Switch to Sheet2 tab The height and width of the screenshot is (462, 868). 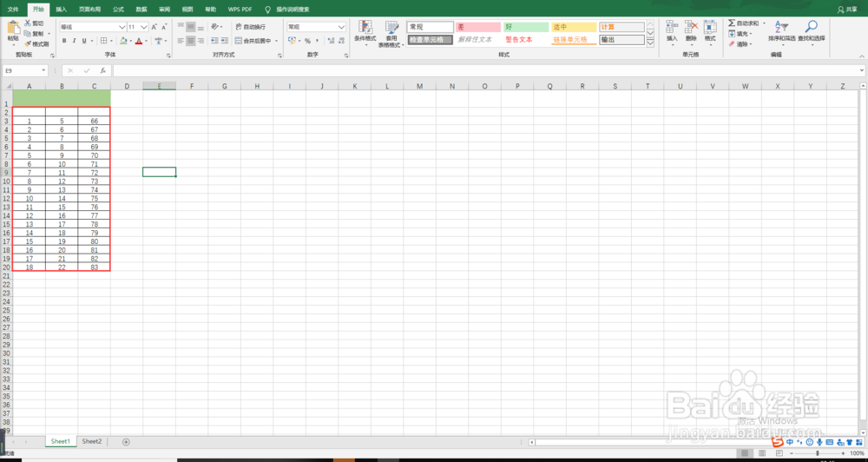tap(92, 441)
